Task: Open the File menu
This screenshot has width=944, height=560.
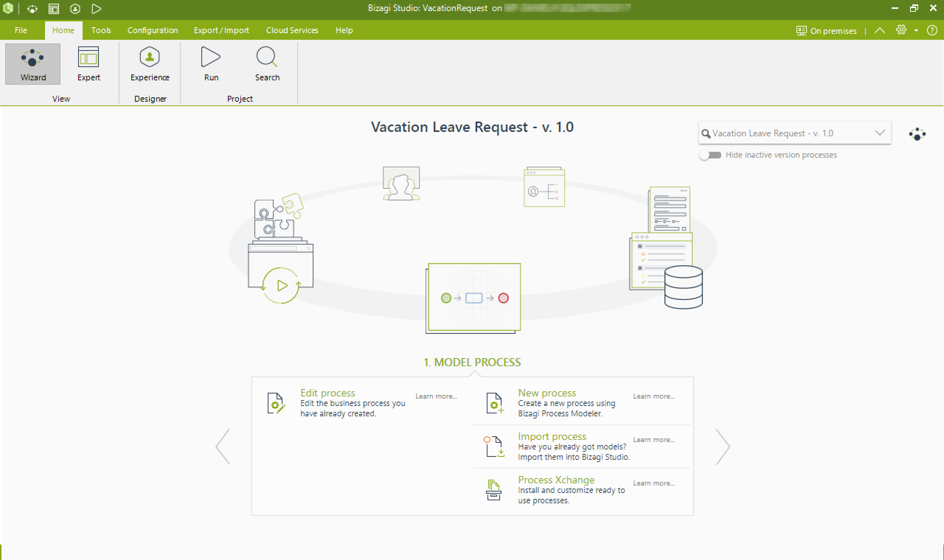Action: [21, 30]
